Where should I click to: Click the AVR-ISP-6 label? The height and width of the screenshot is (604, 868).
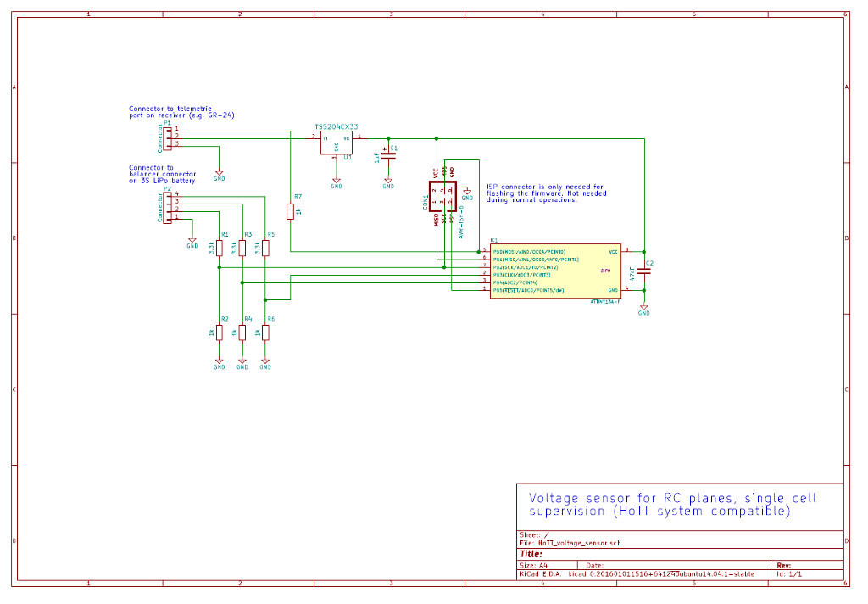coord(461,222)
